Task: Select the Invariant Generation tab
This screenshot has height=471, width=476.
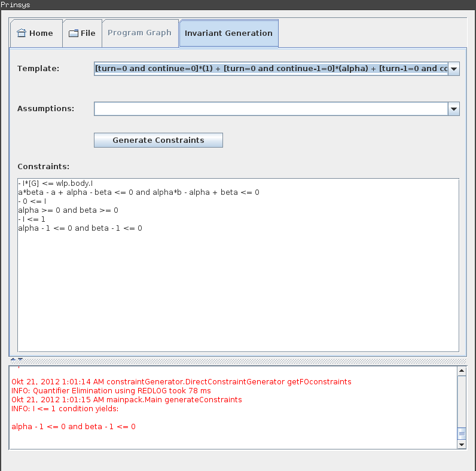Action: click(x=228, y=33)
